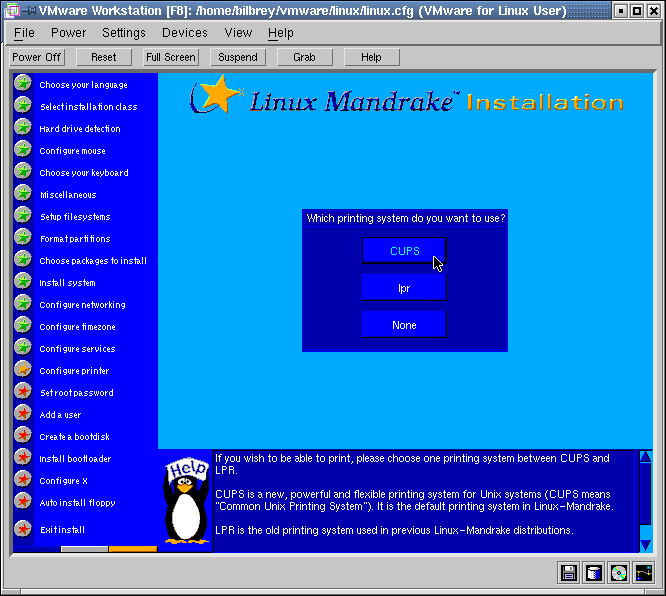
Task: Click red star beside Set root password
Action: [23, 392]
